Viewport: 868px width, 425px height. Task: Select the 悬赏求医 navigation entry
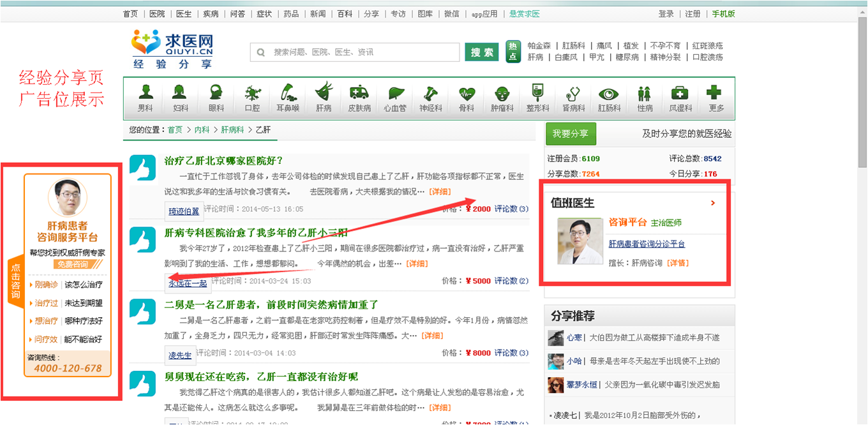pyautogui.click(x=524, y=13)
